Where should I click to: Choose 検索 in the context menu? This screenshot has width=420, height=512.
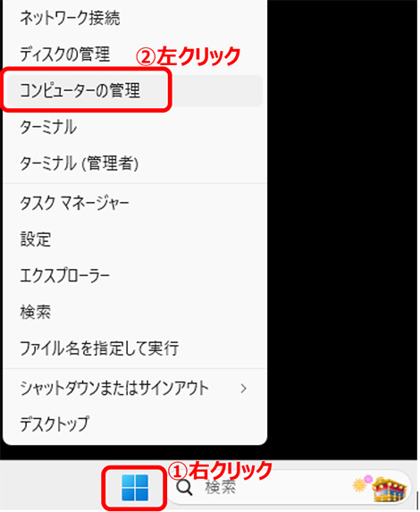[x=135, y=312]
